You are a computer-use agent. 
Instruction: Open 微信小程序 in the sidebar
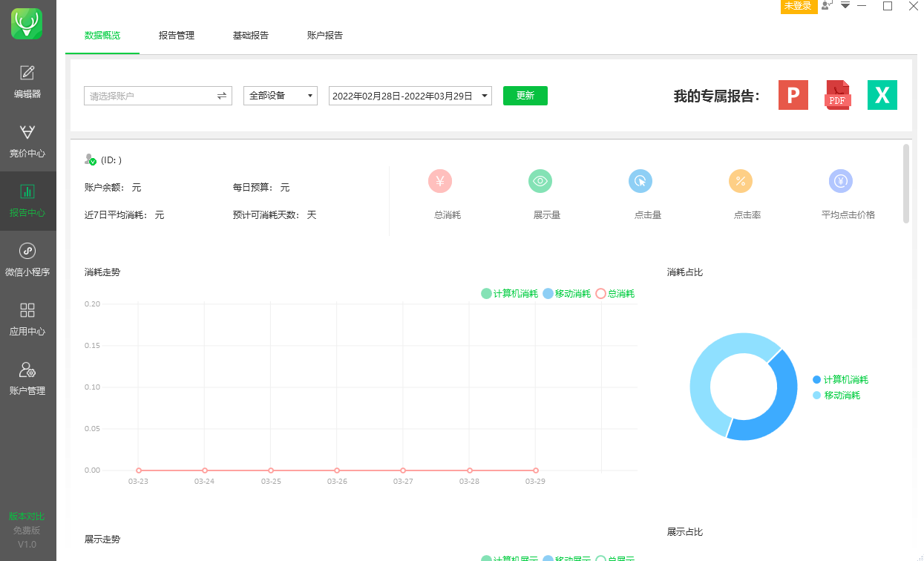click(x=27, y=260)
